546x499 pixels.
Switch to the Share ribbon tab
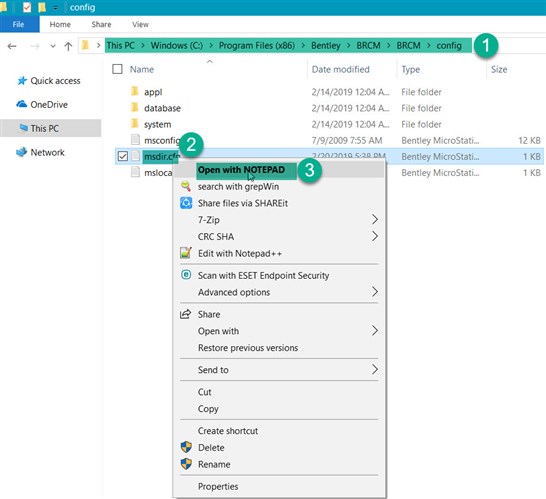pyautogui.click(x=101, y=24)
